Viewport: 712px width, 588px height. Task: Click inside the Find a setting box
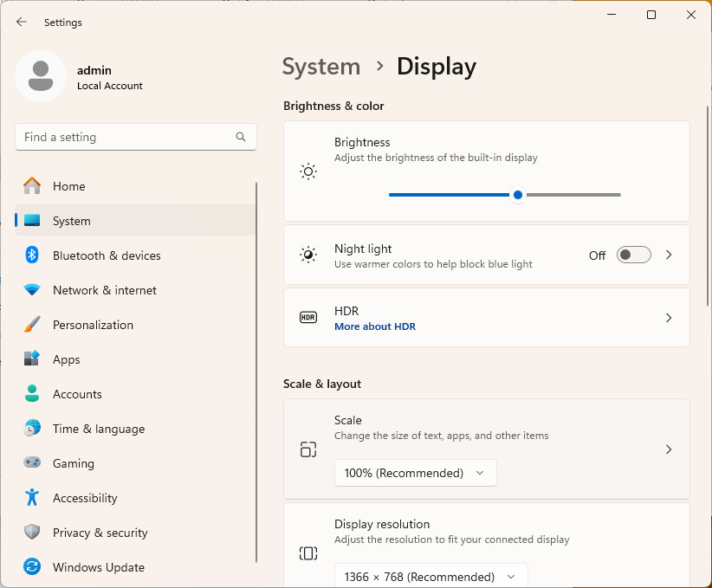(136, 137)
